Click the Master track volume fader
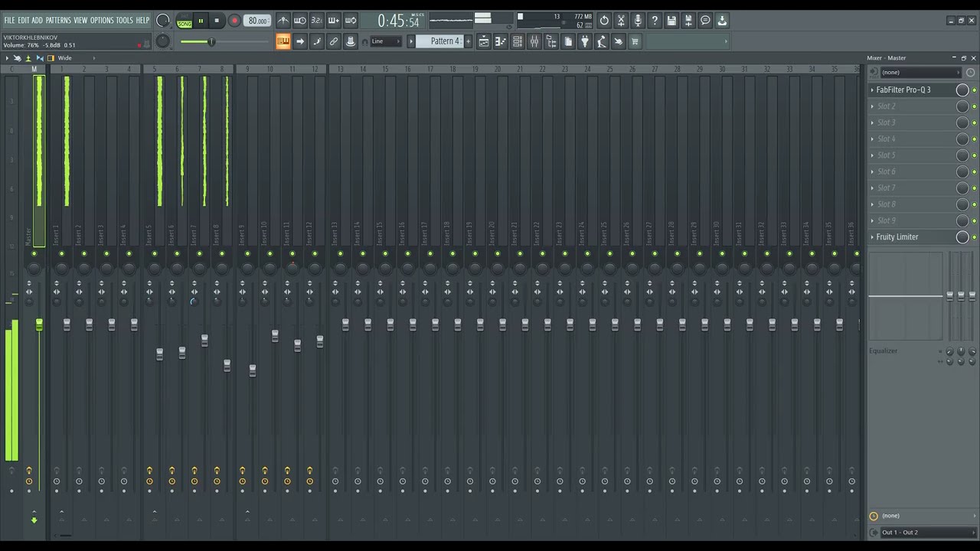980x551 pixels. click(39, 325)
